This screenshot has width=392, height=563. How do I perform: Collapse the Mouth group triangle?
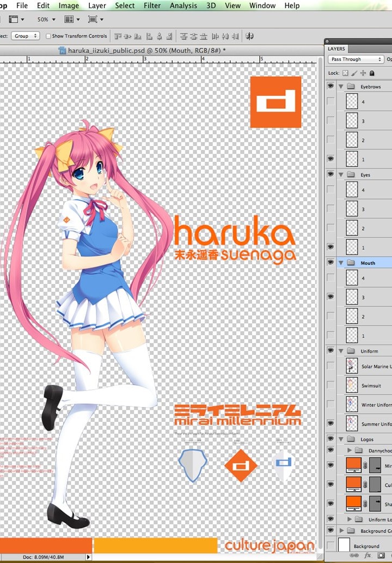341,263
